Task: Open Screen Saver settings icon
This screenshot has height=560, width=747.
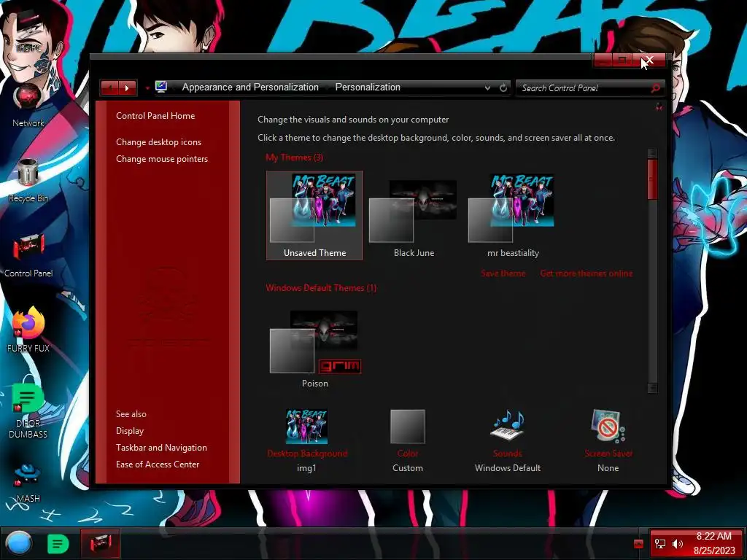Action: [x=608, y=426]
